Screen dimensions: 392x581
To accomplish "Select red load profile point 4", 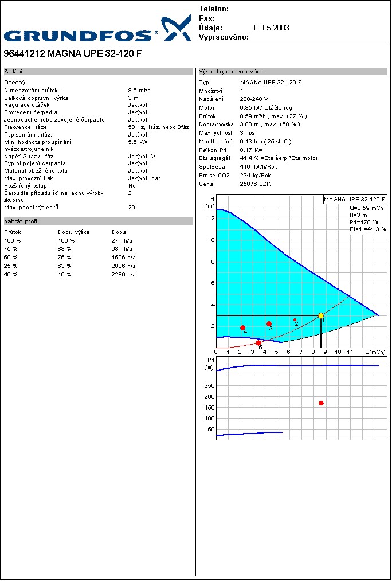I will tap(242, 327).
